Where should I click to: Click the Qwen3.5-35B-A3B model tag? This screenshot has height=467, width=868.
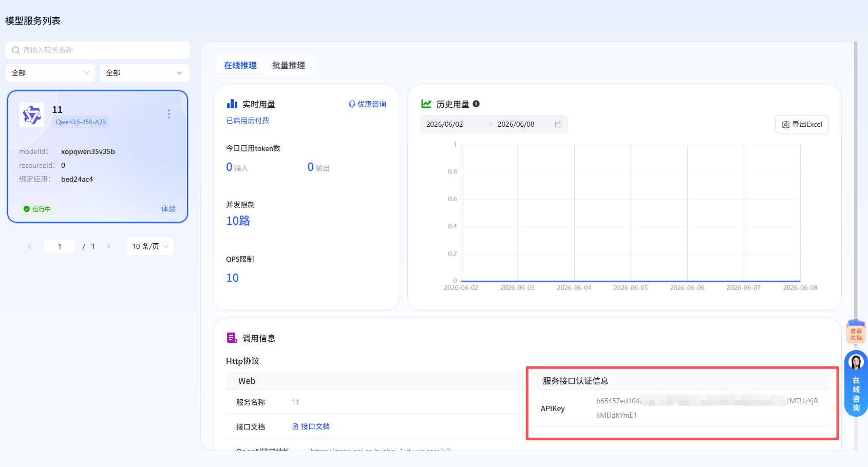[81, 122]
